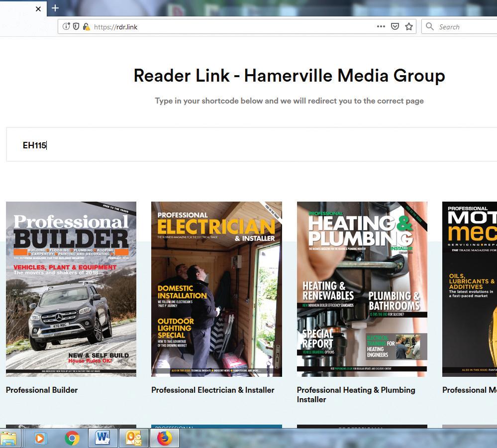The image size is (497, 448).
Task: Click the shortcode field containing EH115
Action: click(x=252, y=144)
